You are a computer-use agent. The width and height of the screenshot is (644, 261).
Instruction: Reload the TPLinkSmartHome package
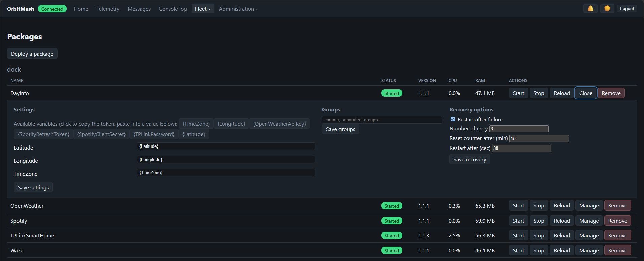pyautogui.click(x=562, y=235)
